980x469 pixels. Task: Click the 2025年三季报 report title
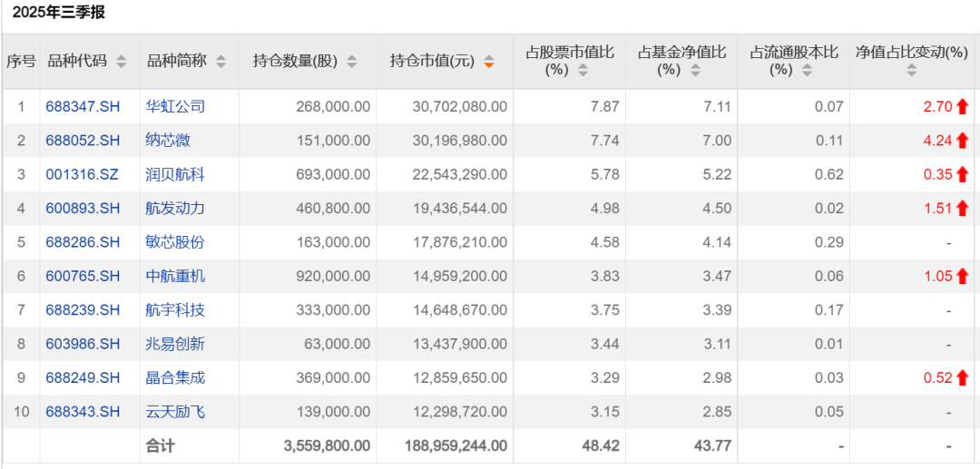(58, 13)
